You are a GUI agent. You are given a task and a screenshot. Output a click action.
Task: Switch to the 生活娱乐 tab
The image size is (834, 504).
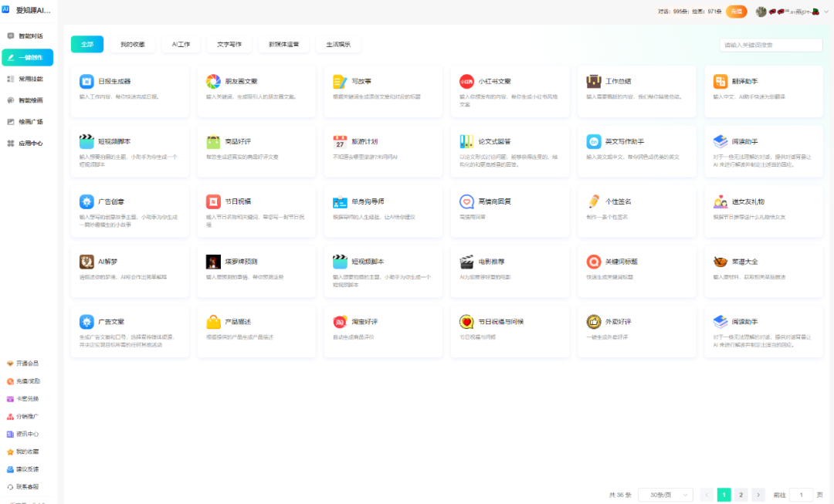tap(338, 44)
